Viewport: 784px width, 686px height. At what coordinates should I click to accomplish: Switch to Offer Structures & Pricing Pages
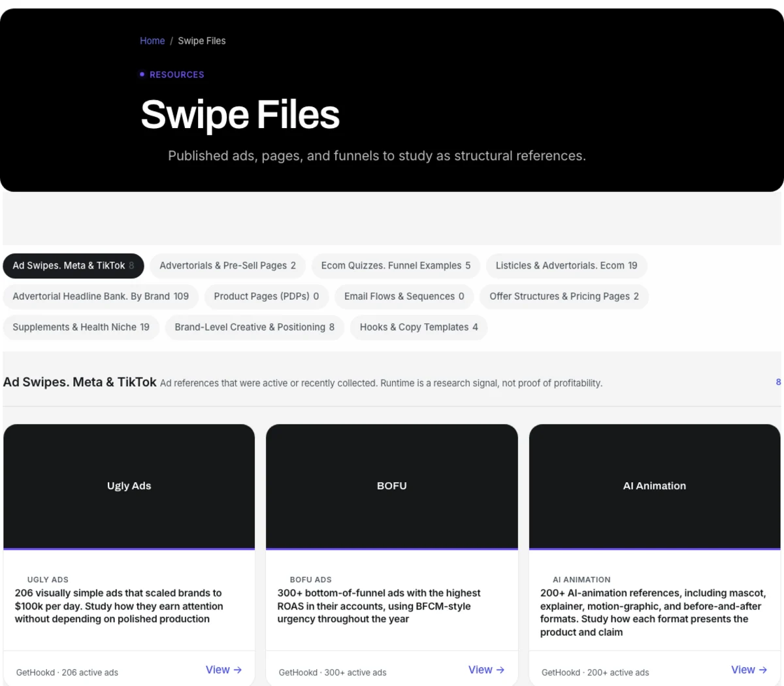click(x=564, y=296)
